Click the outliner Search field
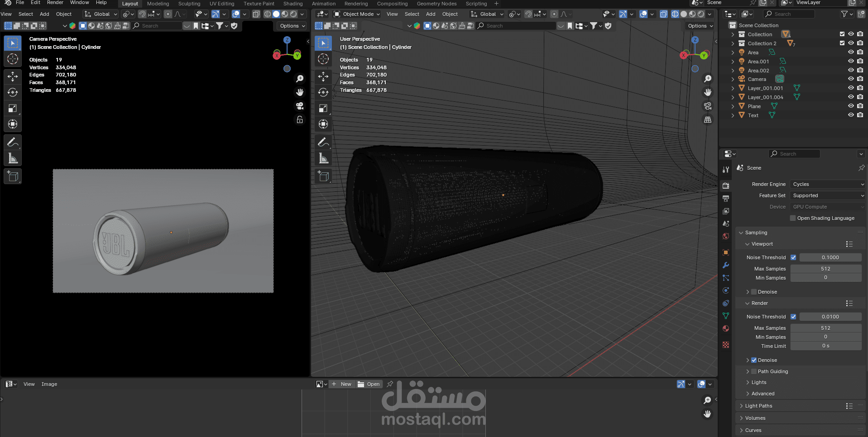Image resolution: width=868 pixels, height=437 pixels. point(789,14)
